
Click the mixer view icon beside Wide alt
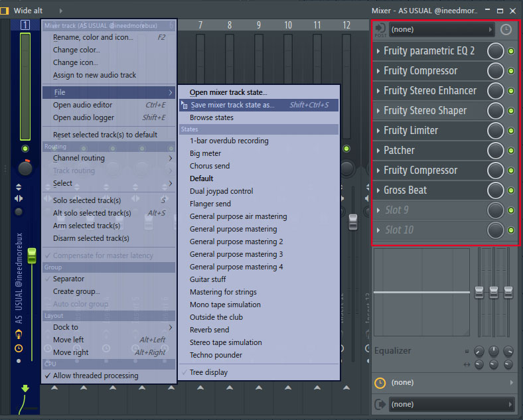(5, 11)
